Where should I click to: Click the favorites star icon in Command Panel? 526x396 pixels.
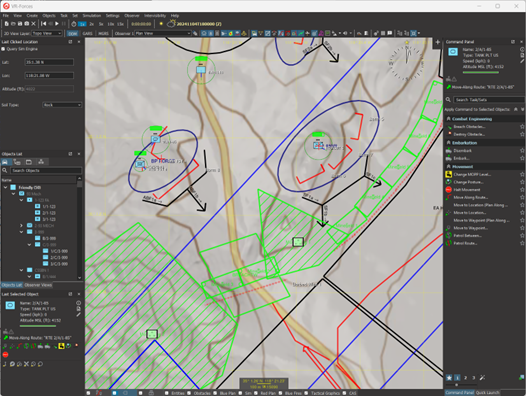point(449,378)
